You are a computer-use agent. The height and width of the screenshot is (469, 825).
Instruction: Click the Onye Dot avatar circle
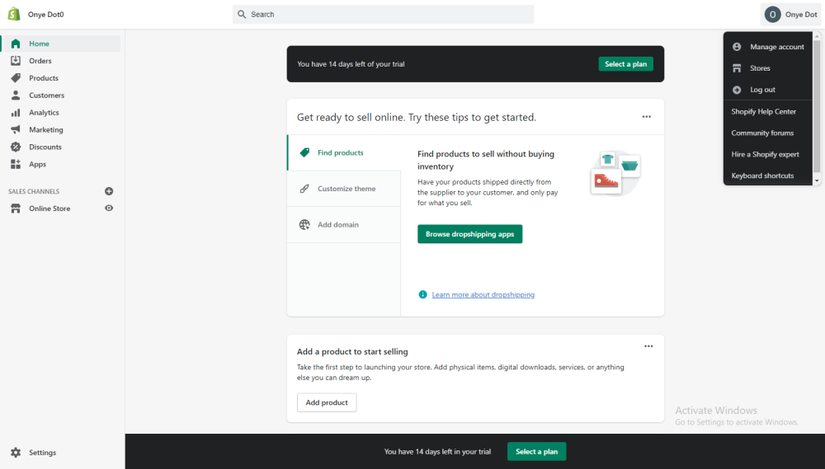(x=772, y=15)
